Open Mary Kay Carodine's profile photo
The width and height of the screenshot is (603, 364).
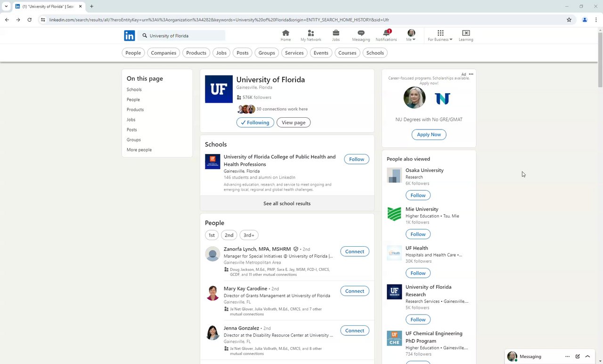tap(212, 293)
